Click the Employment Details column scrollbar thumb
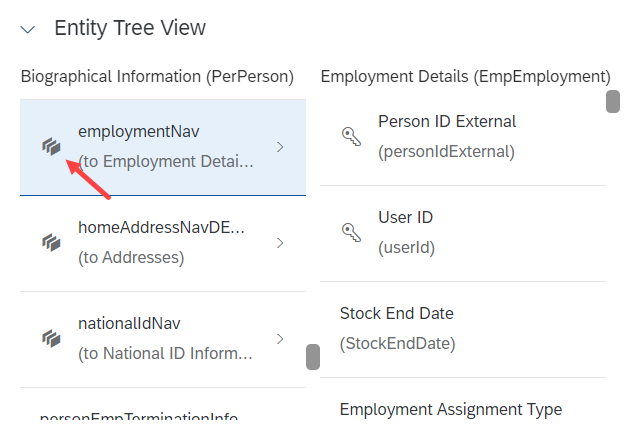This screenshot has width=630, height=443. tap(613, 102)
